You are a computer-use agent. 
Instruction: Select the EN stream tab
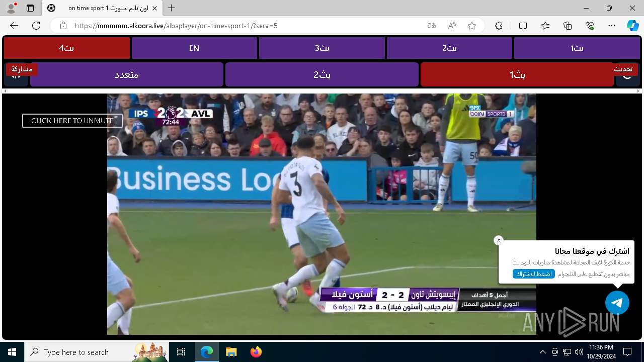point(194,48)
